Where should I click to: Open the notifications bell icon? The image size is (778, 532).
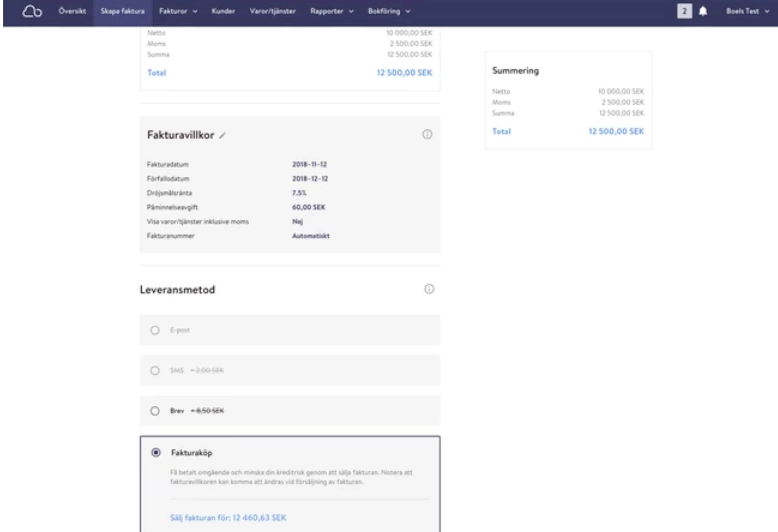point(703,11)
